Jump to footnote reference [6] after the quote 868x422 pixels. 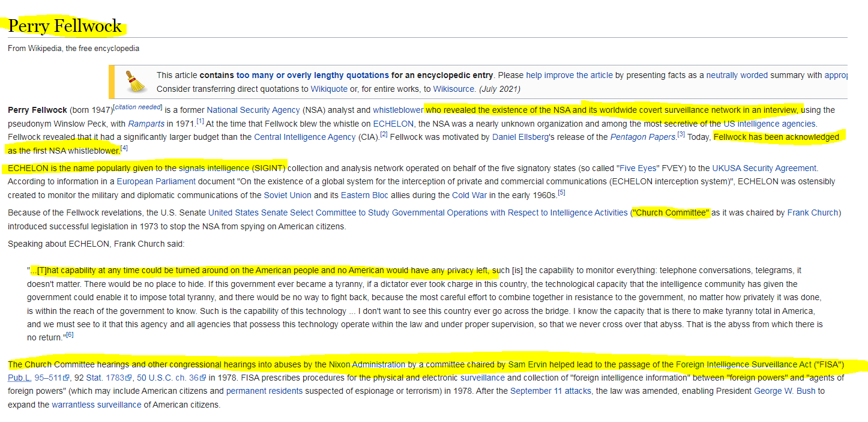click(x=70, y=335)
